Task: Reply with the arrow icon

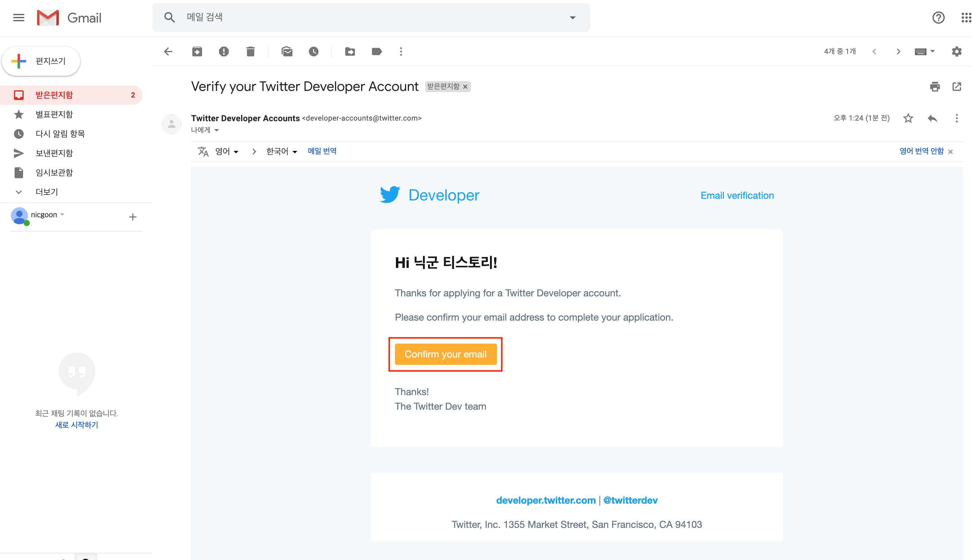Action: (x=932, y=118)
